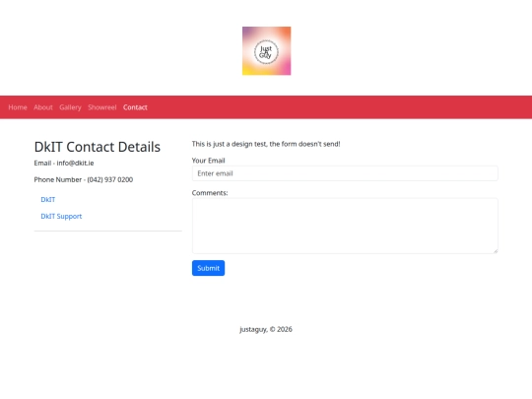Click the Comments textarea resize handle
The width and height of the screenshot is (532, 399).
click(x=496, y=251)
